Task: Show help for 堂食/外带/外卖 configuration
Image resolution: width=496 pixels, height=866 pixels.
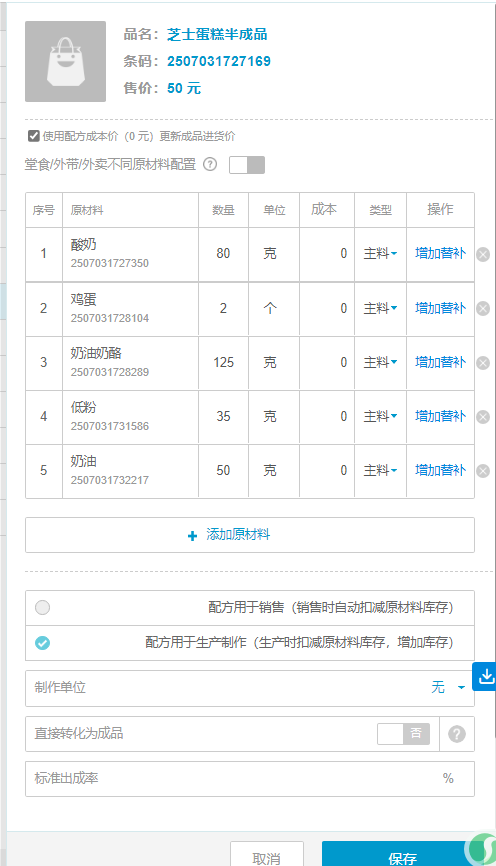Action: click(x=210, y=164)
